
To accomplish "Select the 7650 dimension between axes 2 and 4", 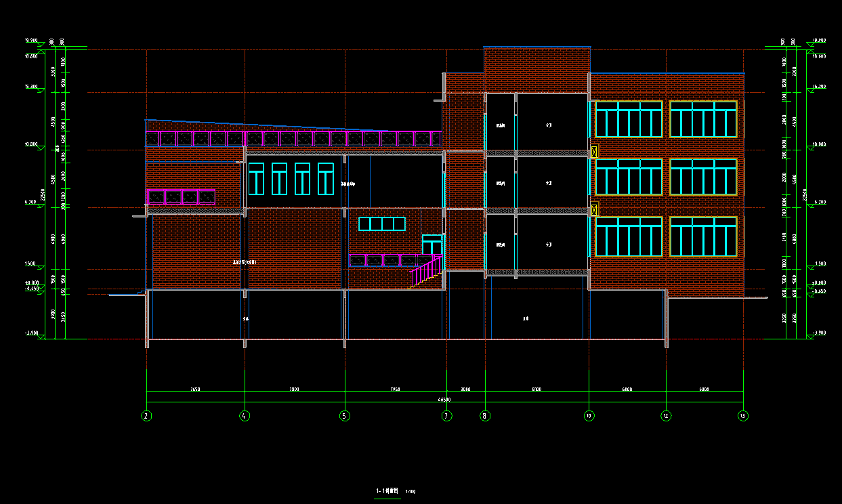I will coord(195,390).
